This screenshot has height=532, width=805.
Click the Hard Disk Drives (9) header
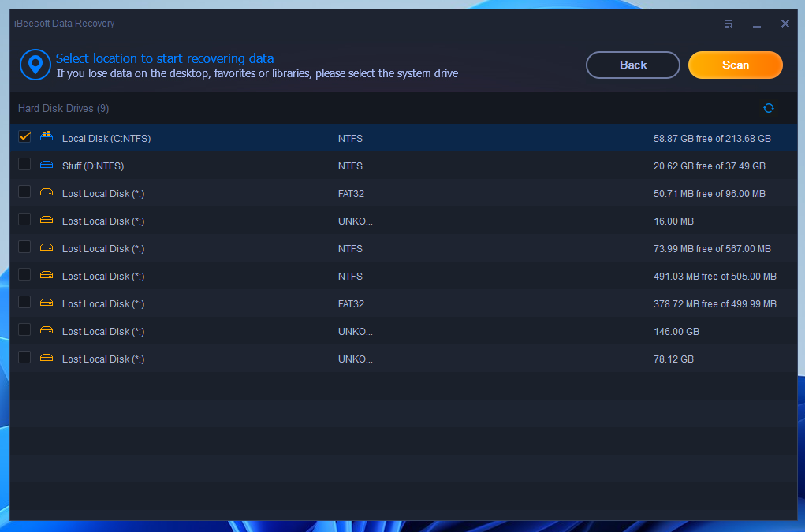pyautogui.click(x=64, y=108)
